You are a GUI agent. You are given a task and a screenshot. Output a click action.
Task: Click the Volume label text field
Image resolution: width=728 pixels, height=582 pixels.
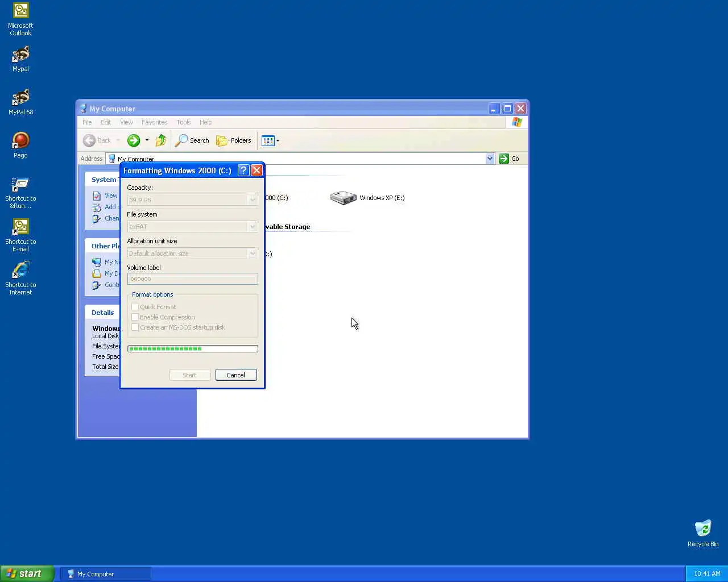(193, 278)
